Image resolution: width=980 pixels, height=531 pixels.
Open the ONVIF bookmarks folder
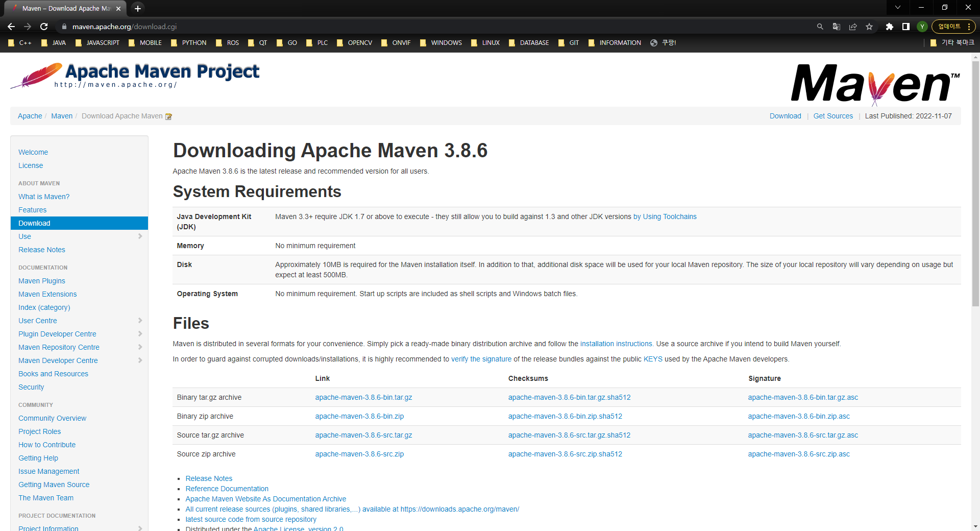click(396, 43)
